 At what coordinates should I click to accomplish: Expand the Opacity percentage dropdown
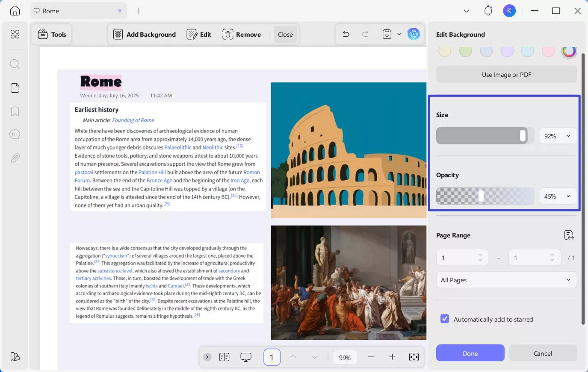(x=558, y=196)
